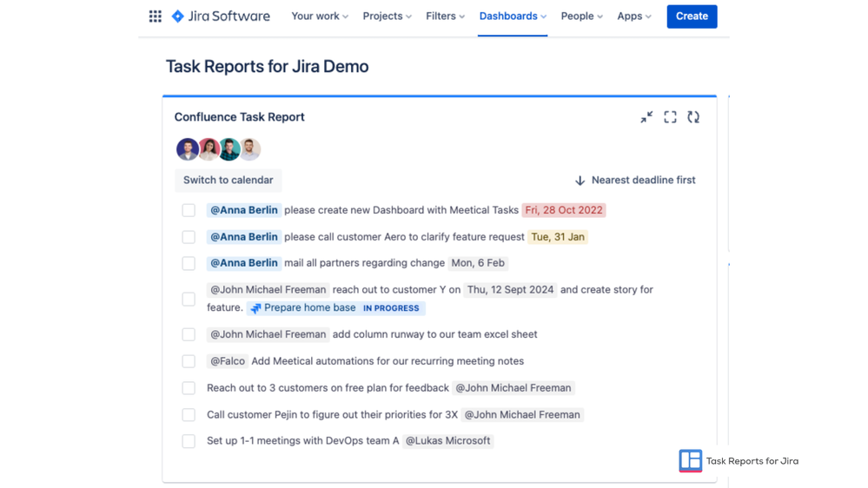Open the Filters dropdown menu
Screen dimensions: 868x488
(x=445, y=16)
